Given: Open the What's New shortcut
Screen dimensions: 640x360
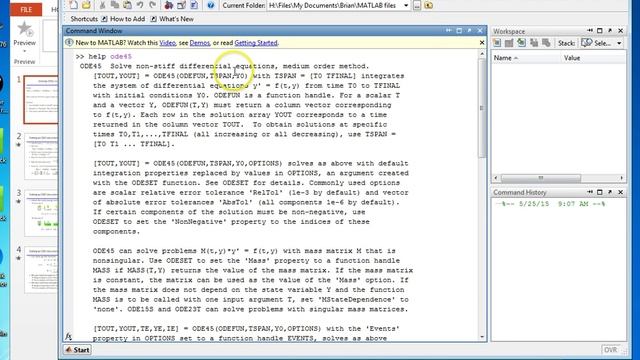Looking at the screenshot, I should point(172,19).
